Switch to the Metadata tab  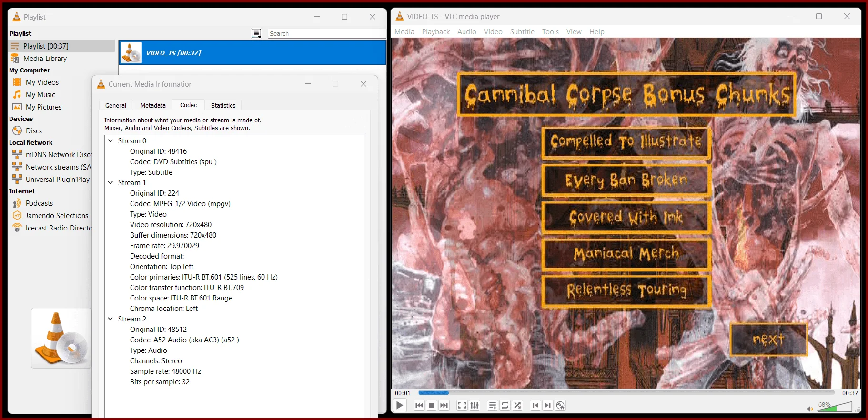pos(153,105)
